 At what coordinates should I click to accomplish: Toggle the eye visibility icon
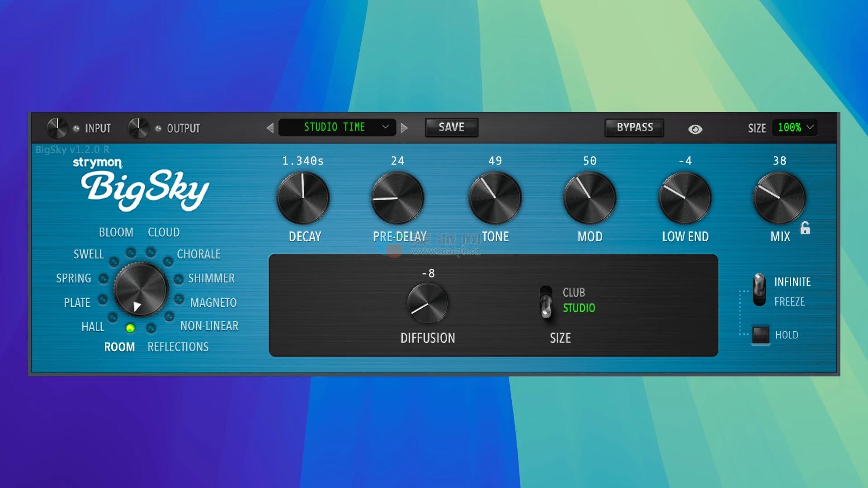[x=695, y=129]
